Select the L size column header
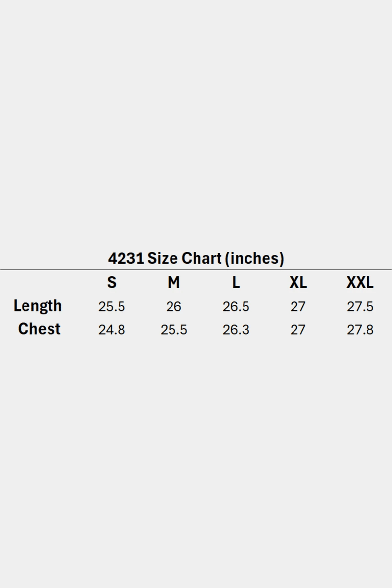Image resolution: width=392 pixels, height=588 pixels. coord(236,283)
